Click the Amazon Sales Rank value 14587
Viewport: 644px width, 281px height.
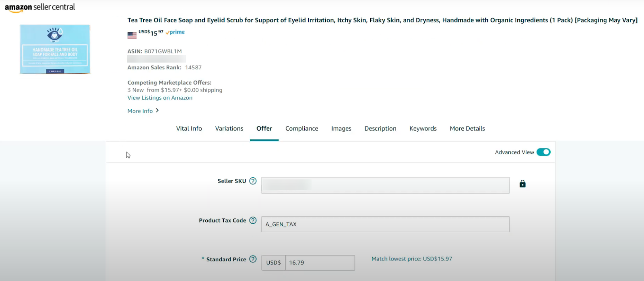[x=193, y=68]
